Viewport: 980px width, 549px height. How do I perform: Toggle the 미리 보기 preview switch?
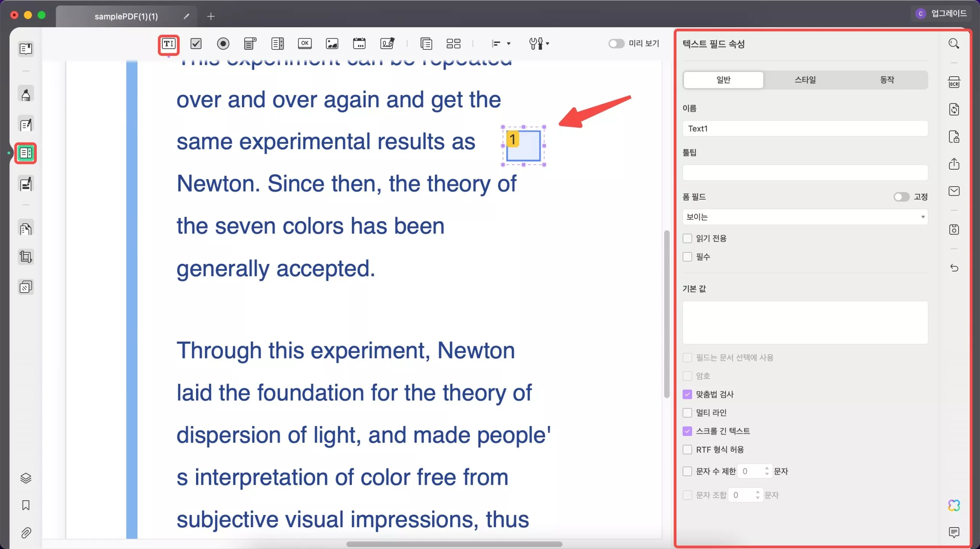(616, 44)
